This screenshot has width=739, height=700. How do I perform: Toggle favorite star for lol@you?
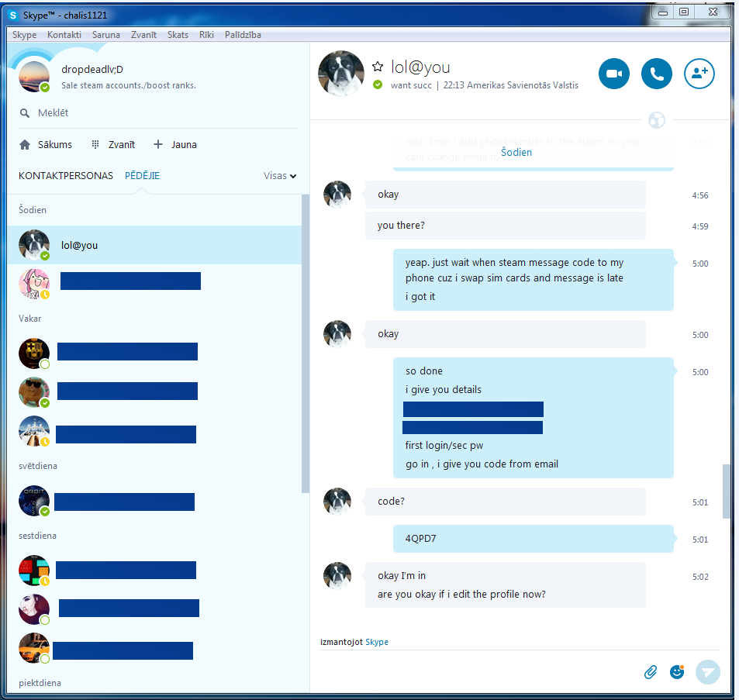378,67
